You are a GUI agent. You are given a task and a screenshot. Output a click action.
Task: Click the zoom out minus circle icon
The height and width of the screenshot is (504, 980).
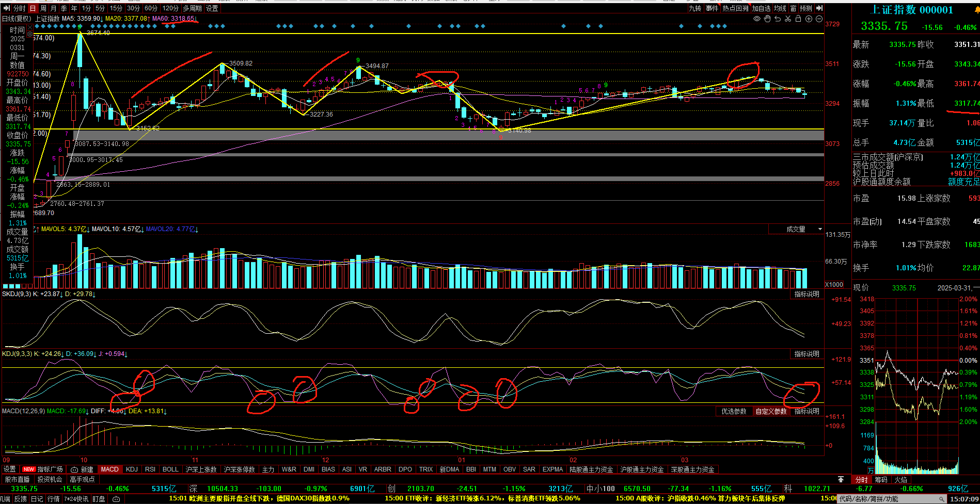pyautogui.click(x=819, y=19)
